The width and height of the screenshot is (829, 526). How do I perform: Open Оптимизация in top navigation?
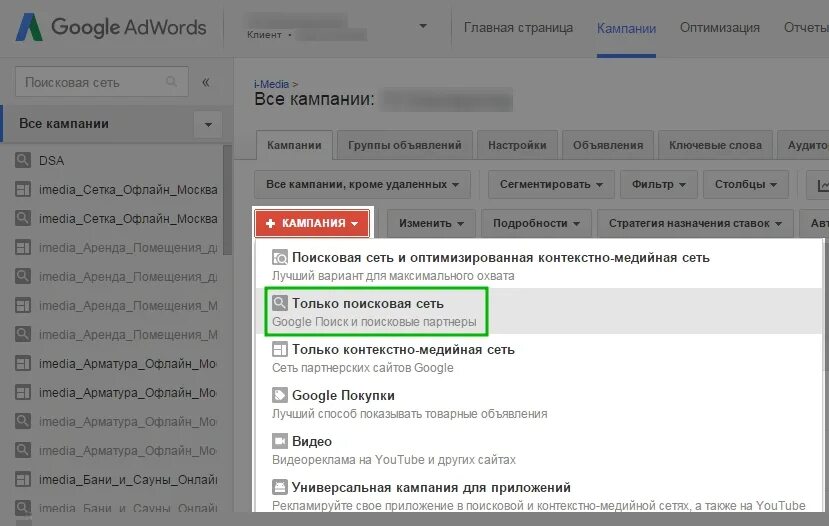tap(720, 27)
